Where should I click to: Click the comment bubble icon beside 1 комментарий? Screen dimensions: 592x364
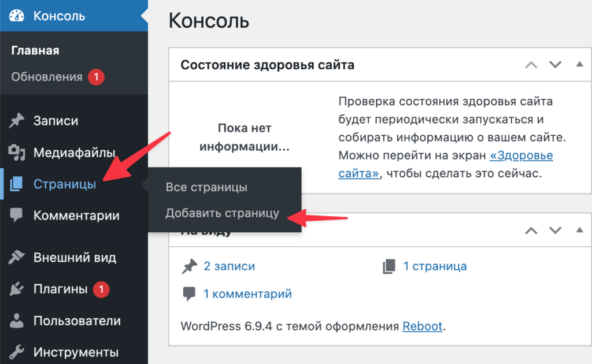(x=189, y=294)
